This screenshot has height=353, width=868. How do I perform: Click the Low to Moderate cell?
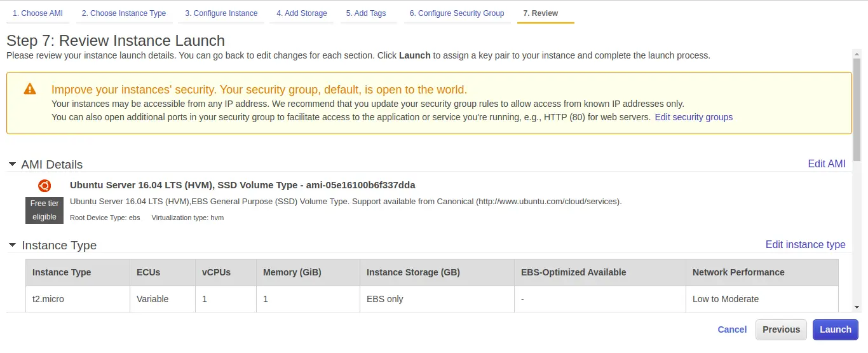(762, 299)
